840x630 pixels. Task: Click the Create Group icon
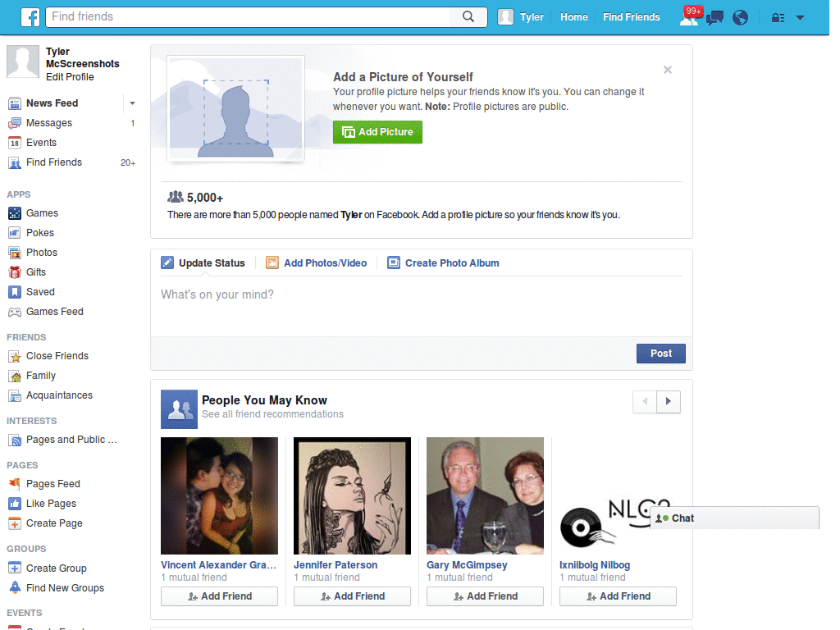pos(15,568)
